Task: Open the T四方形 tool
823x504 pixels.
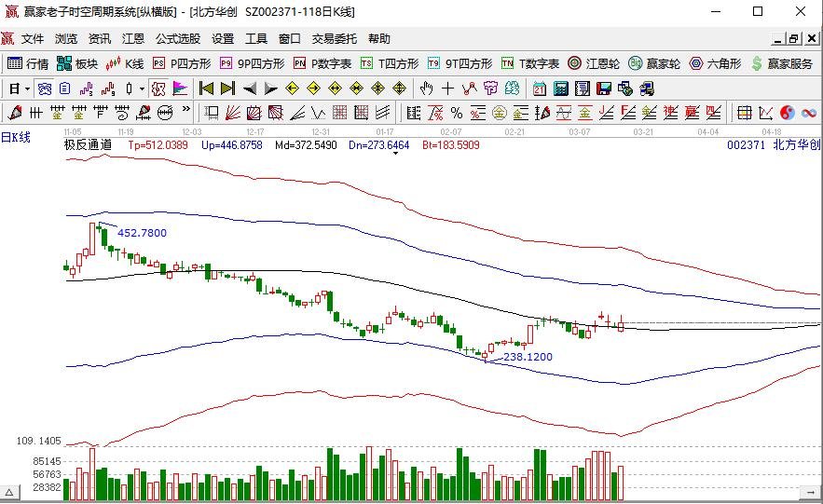Action: (390, 63)
